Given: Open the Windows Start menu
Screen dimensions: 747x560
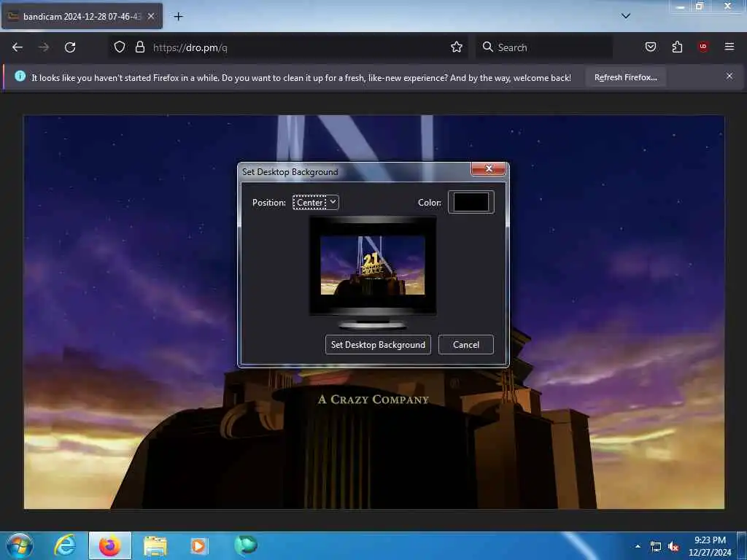Looking at the screenshot, I should (x=20, y=545).
